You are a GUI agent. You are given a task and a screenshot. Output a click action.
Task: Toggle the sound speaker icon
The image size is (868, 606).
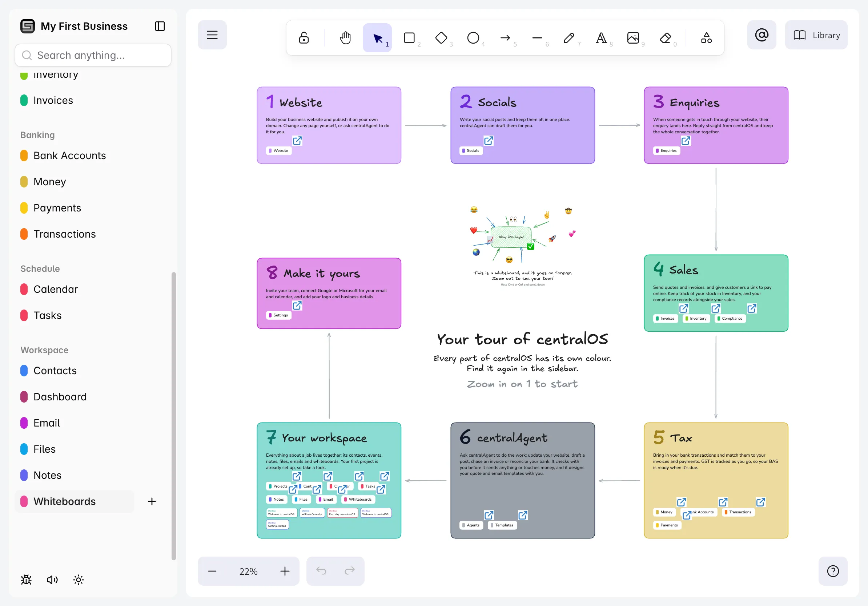pos(52,579)
